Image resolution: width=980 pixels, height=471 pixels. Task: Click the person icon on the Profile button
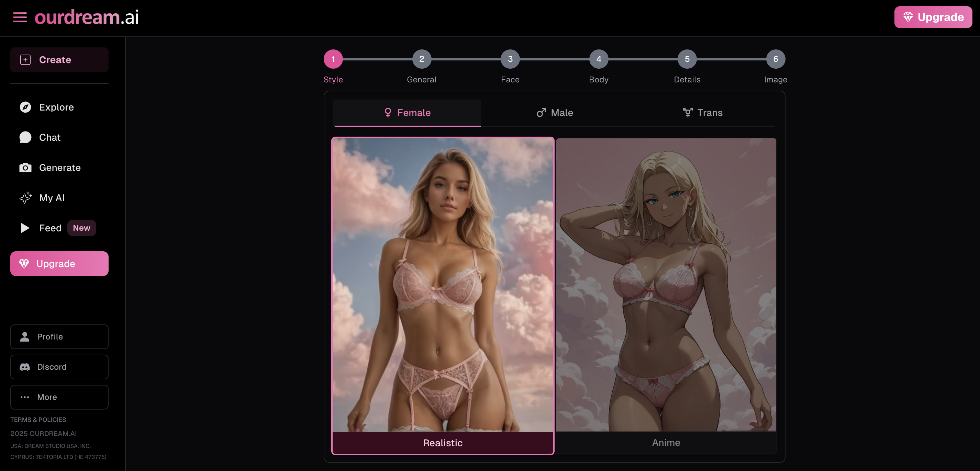point(25,337)
